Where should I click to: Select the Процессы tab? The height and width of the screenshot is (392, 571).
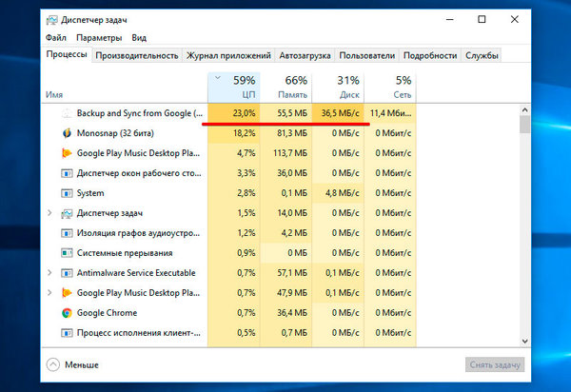pyautogui.click(x=67, y=54)
